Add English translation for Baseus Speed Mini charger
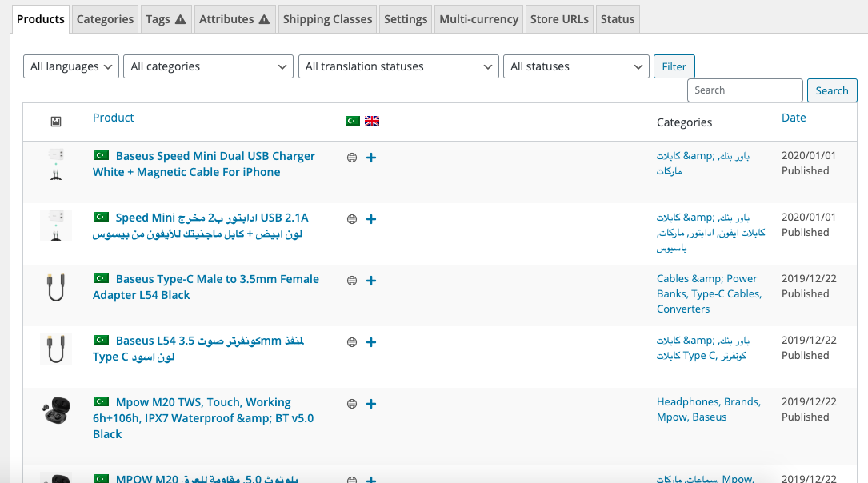The width and height of the screenshot is (868, 483). (371, 158)
